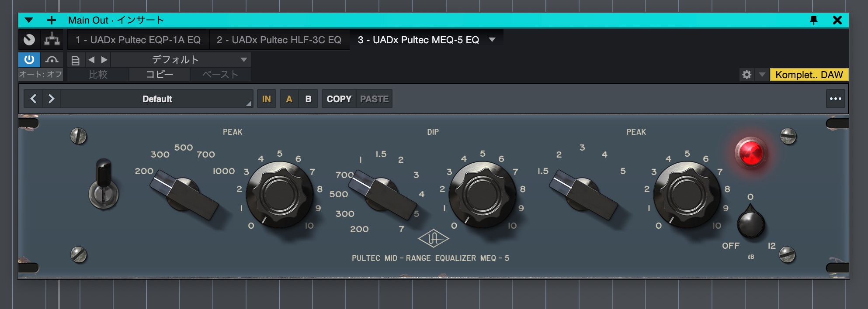The image size is (868, 309).
Task: Click the small dB output gain knob
Action: point(751,223)
